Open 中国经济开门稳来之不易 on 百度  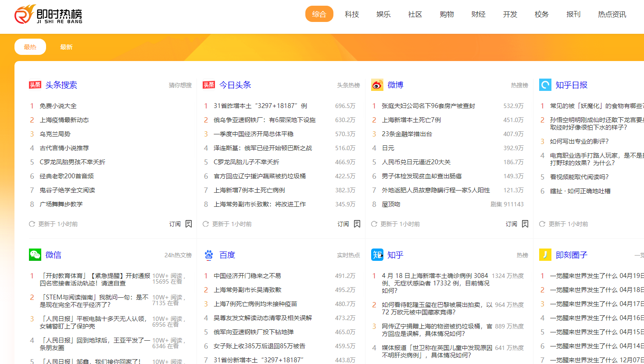(x=247, y=276)
